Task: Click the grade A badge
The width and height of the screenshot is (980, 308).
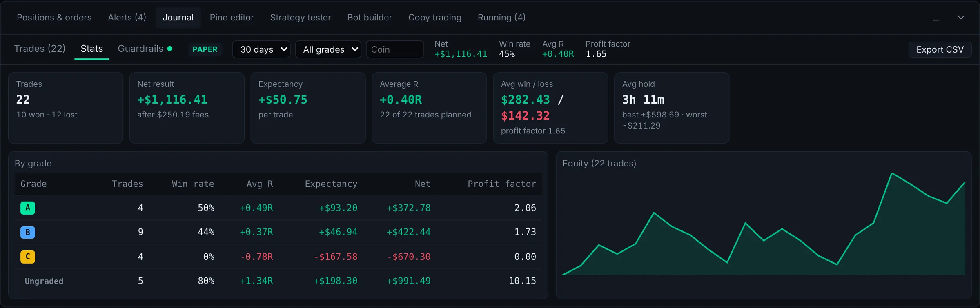Action: 28,208
